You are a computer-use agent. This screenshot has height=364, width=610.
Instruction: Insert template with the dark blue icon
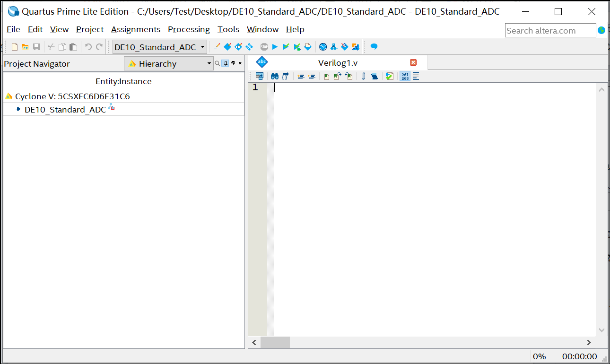click(x=375, y=76)
